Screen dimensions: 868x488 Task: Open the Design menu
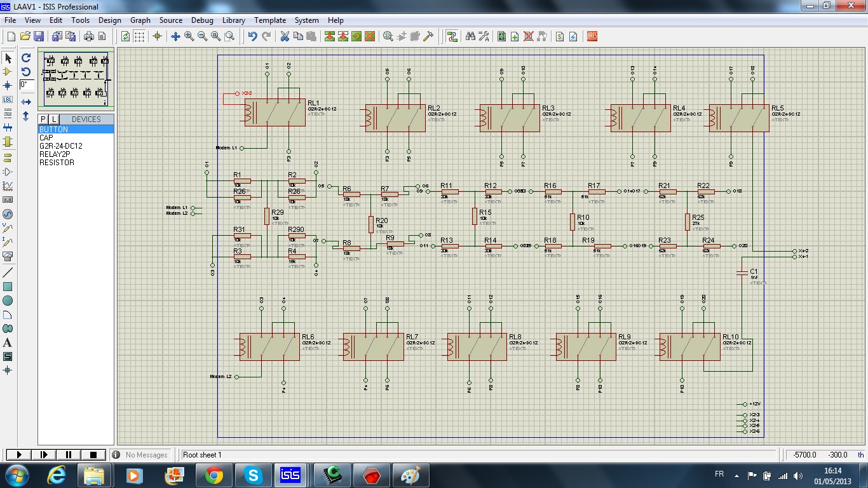tap(109, 20)
